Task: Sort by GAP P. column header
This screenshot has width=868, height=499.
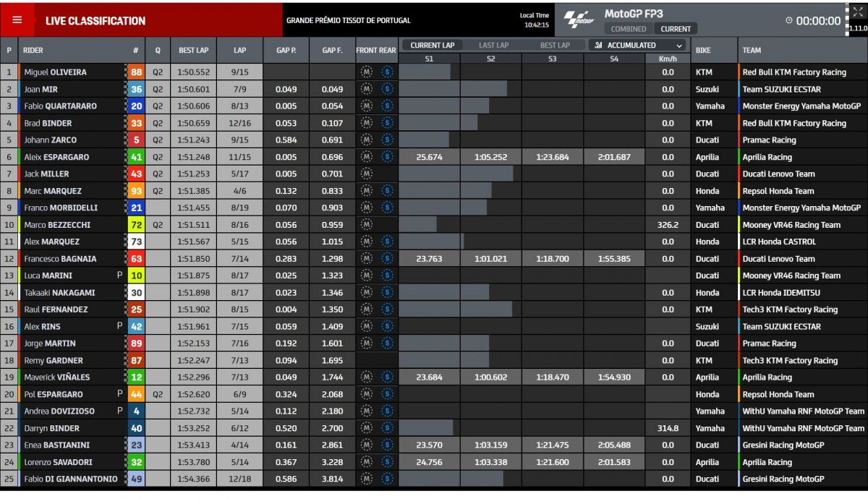Action: click(286, 51)
